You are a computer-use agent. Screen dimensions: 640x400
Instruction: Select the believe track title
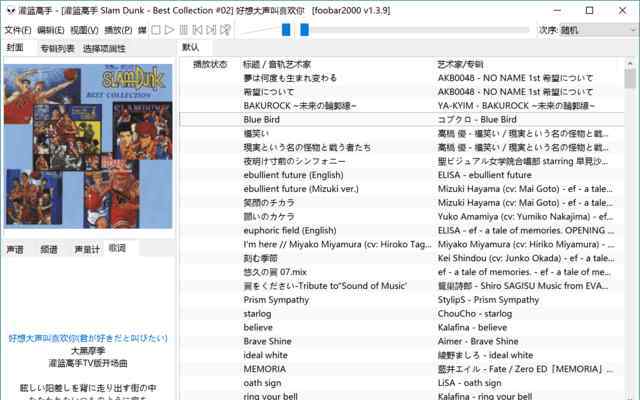pos(258,328)
